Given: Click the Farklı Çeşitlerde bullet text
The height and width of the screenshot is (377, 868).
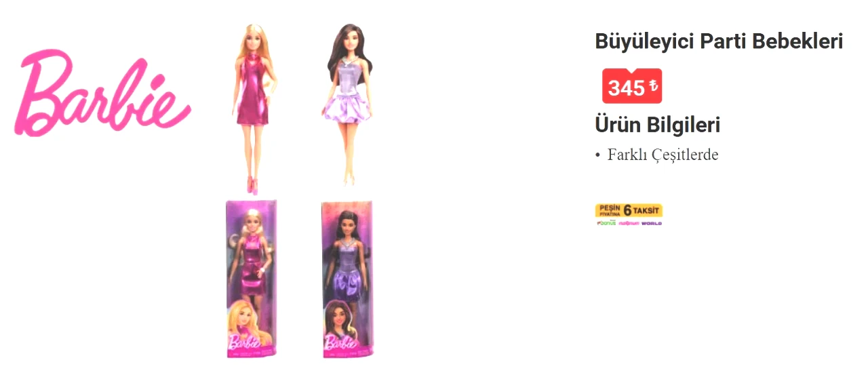Looking at the screenshot, I should click(x=663, y=155).
